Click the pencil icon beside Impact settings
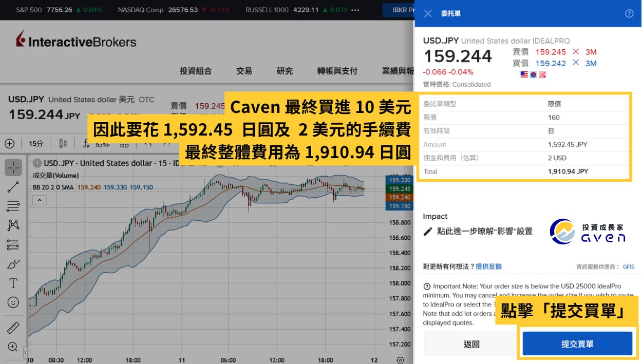The image size is (642, 364). [428, 232]
